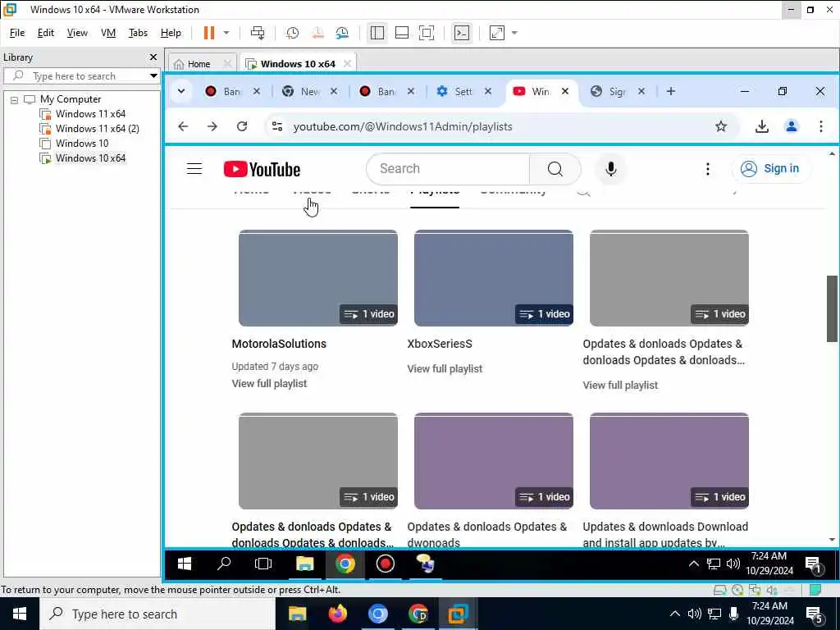Screen dimensions: 840x630
Task: Collapse the My Computer tree node
Action: coord(15,99)
